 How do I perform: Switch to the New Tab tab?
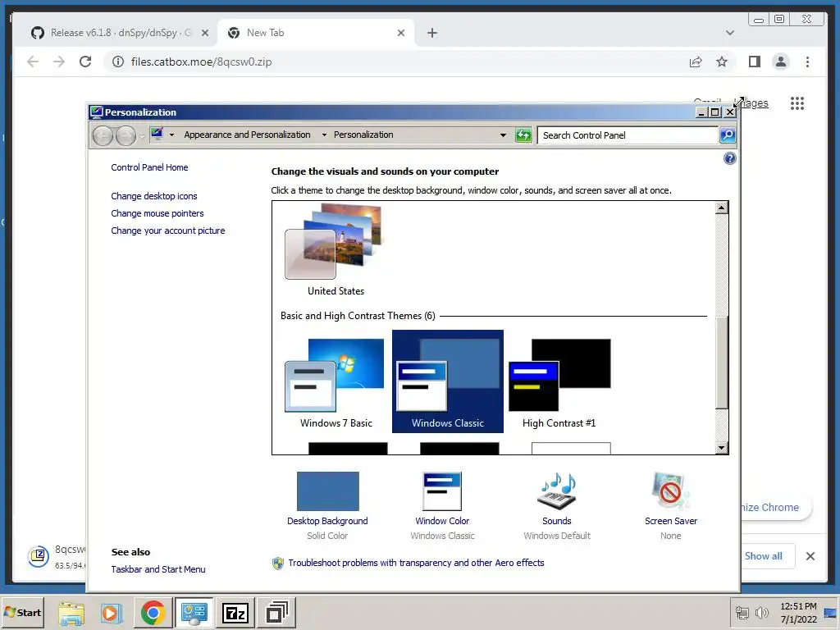pos(316,33)
